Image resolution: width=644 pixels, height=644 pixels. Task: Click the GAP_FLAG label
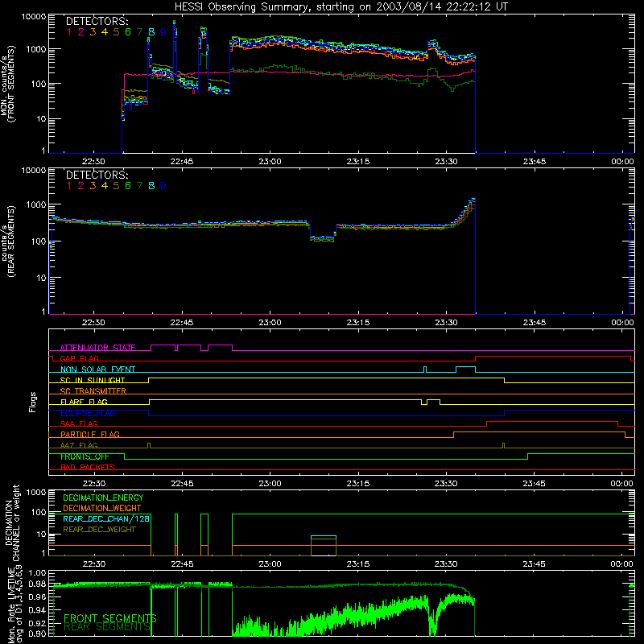coord(79,358)
